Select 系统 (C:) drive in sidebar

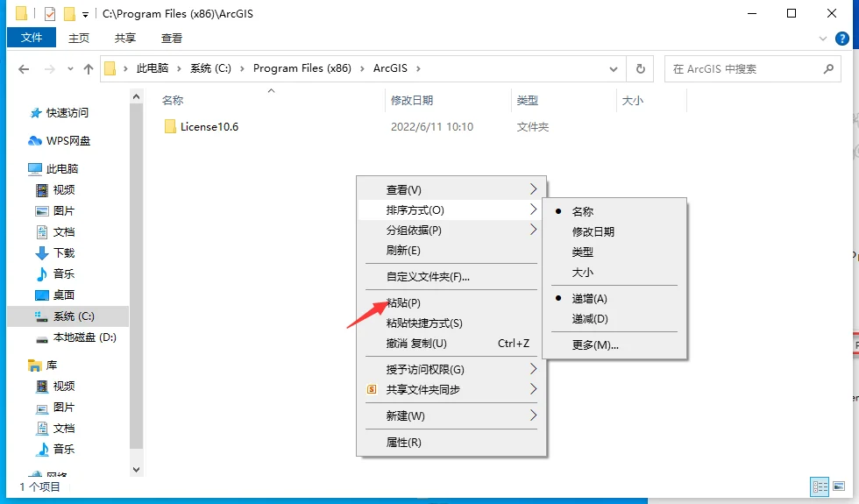point(68,316)
